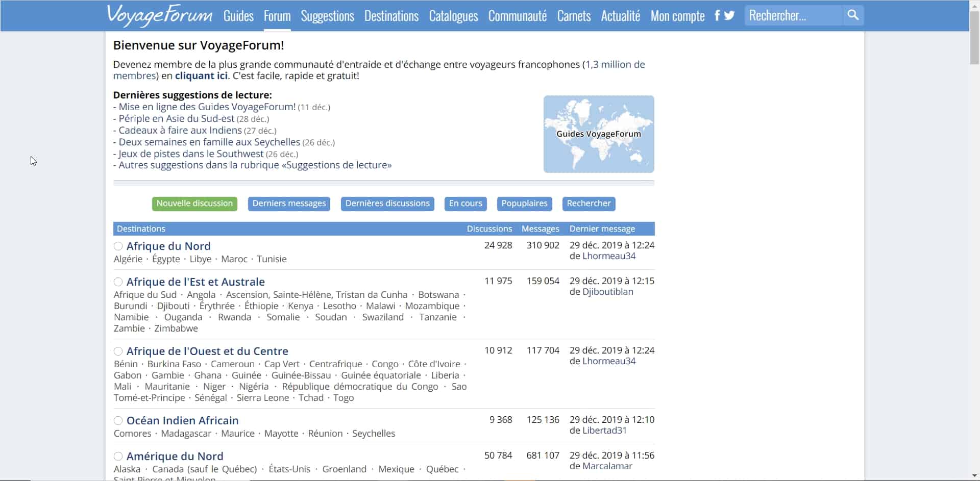This screenshot has width=980, height=481.
Task: Click the search magnifier icon
Action: coord(853,15)
